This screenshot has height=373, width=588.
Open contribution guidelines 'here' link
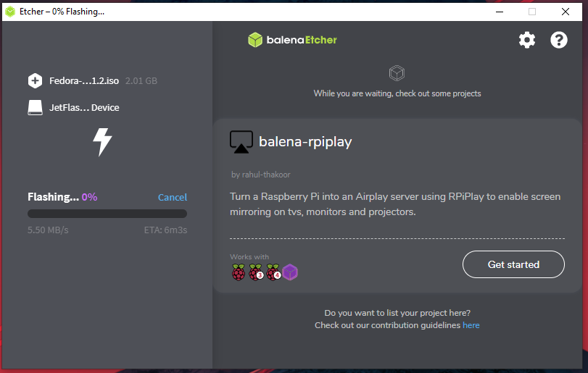coord(471,325)
